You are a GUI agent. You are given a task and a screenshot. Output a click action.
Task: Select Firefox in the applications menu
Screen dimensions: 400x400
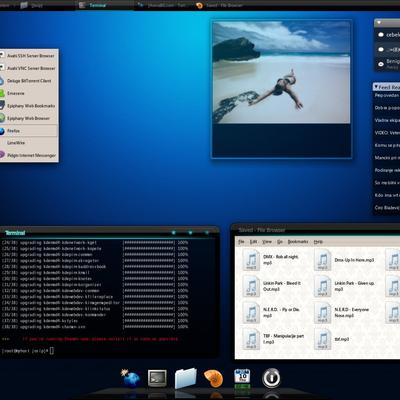click(29, 131)
